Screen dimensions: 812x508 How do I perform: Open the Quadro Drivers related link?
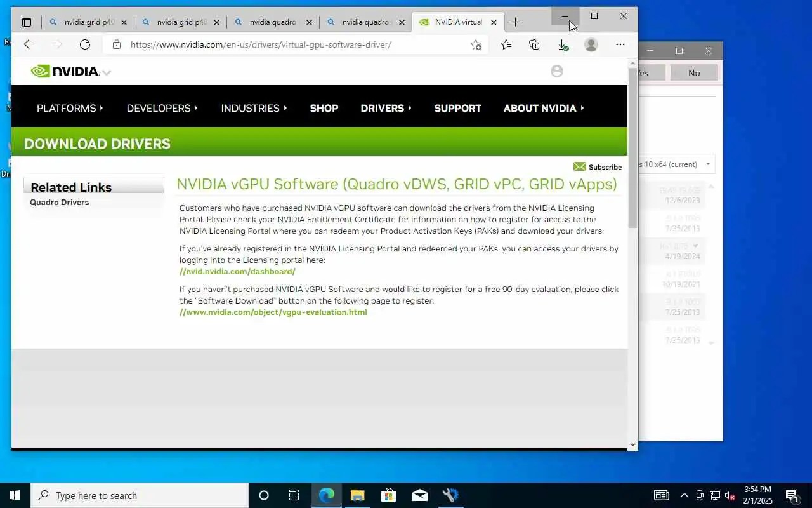60,202
